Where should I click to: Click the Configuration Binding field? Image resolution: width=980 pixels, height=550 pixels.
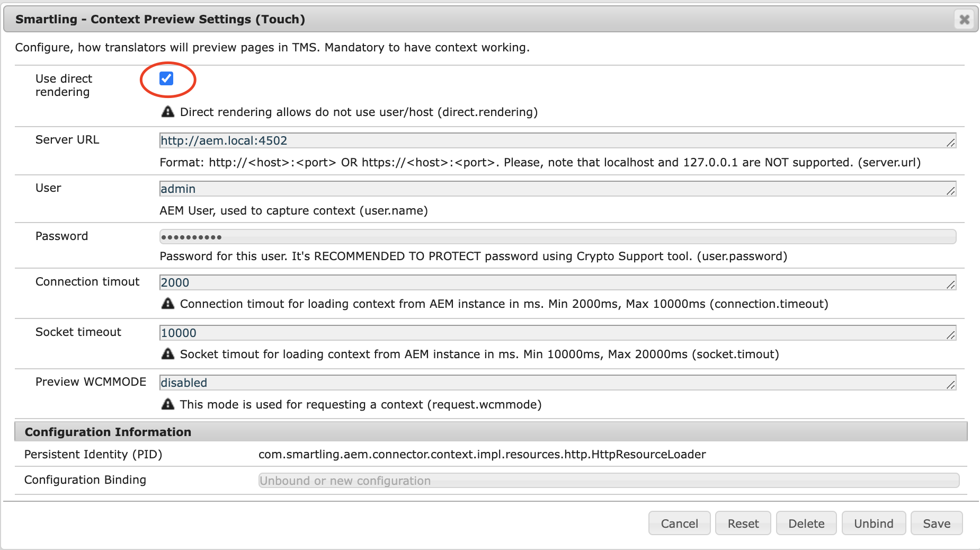609,481
